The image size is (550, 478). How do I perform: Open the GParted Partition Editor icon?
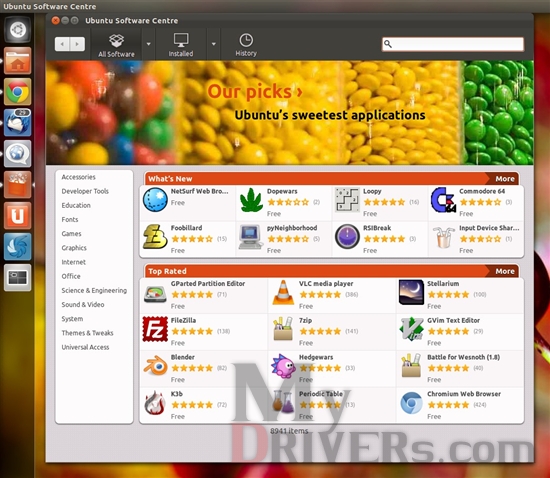(155, 294)
